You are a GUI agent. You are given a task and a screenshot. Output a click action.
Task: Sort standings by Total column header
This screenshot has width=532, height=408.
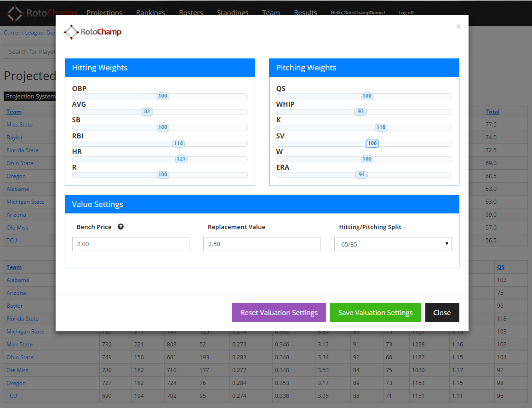pos(492,112)
